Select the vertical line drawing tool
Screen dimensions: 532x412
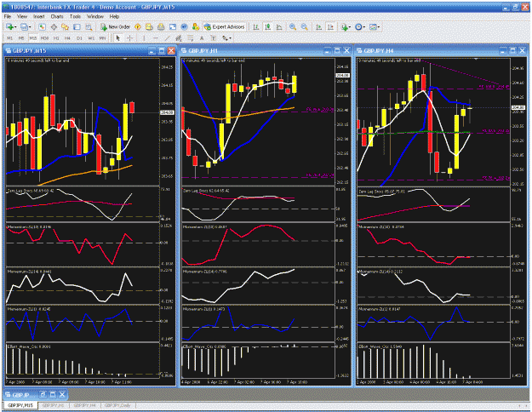(x=144, y=38)
